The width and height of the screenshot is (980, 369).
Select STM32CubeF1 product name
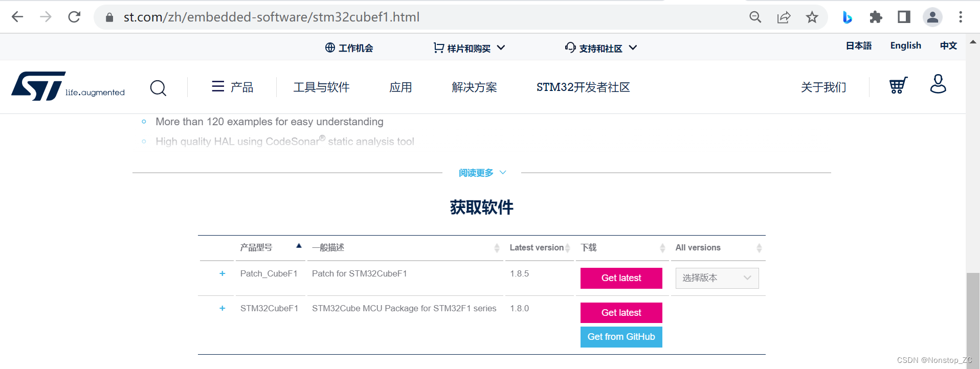click(x=269, y=308)
